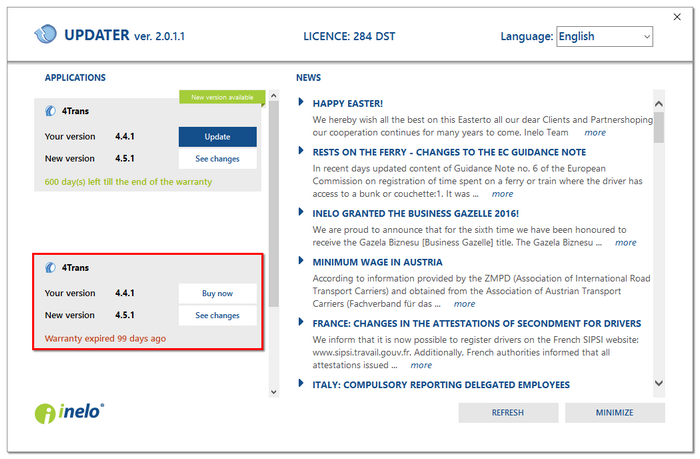Expand the MINIMUM WAGE IN AUSTRIA arrow
Screen dimensions: 700x459
(301, 261)
